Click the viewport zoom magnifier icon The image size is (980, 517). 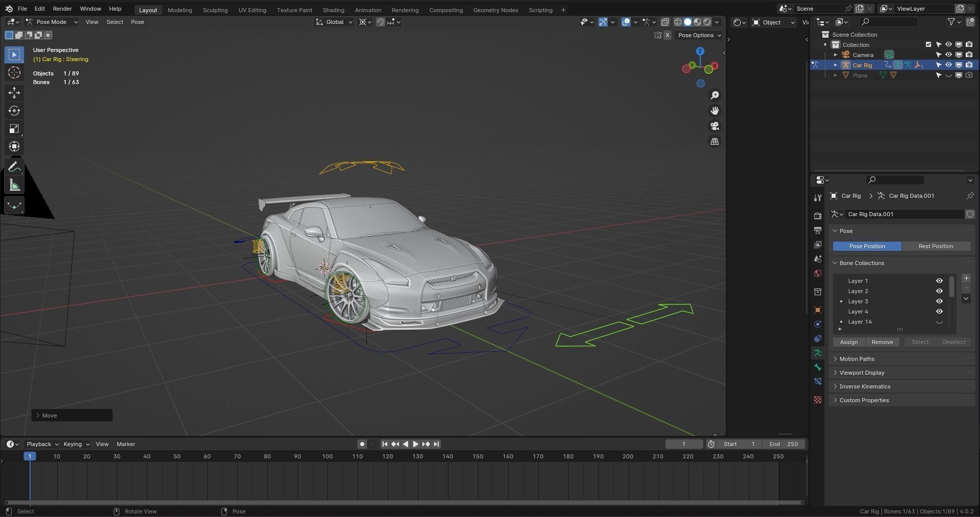point(715,95)
